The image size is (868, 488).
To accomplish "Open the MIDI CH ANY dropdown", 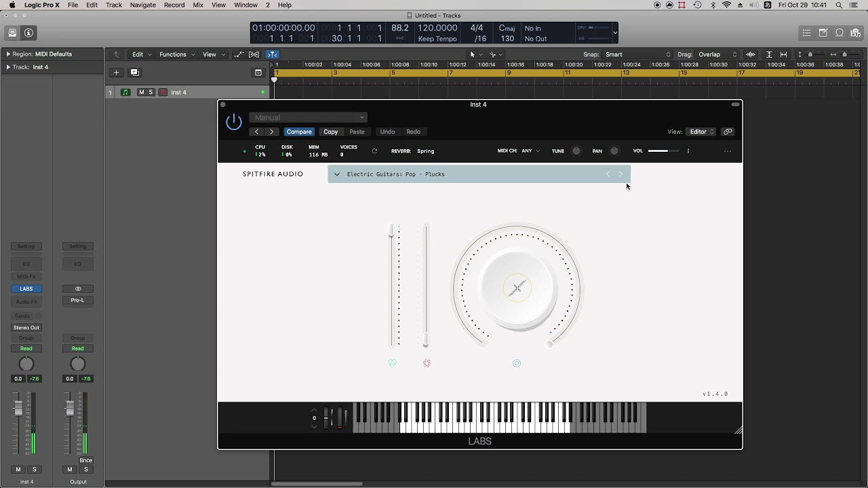I will (530, 151).
